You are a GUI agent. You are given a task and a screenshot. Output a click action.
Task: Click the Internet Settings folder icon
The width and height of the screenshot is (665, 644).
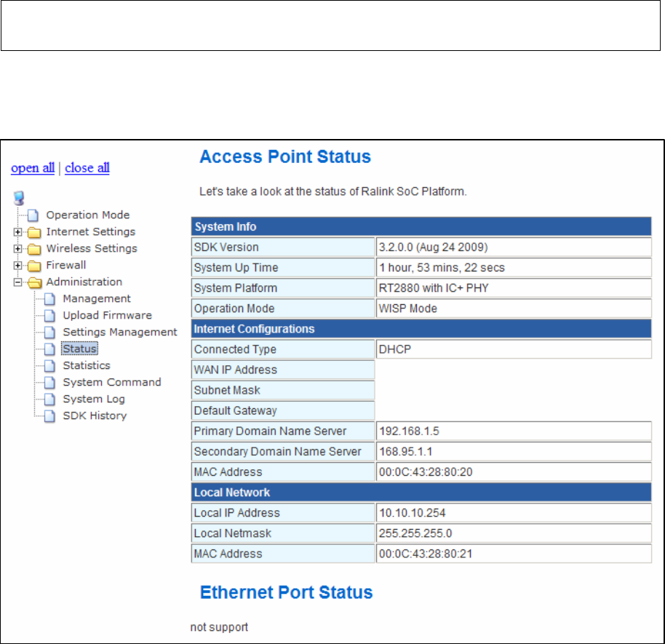(x=34, y=232)
